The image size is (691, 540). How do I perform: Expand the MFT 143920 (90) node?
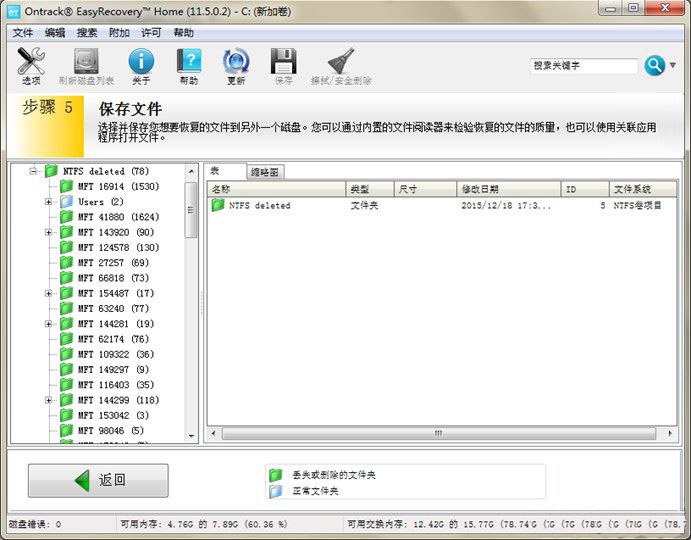coord(48,232)
